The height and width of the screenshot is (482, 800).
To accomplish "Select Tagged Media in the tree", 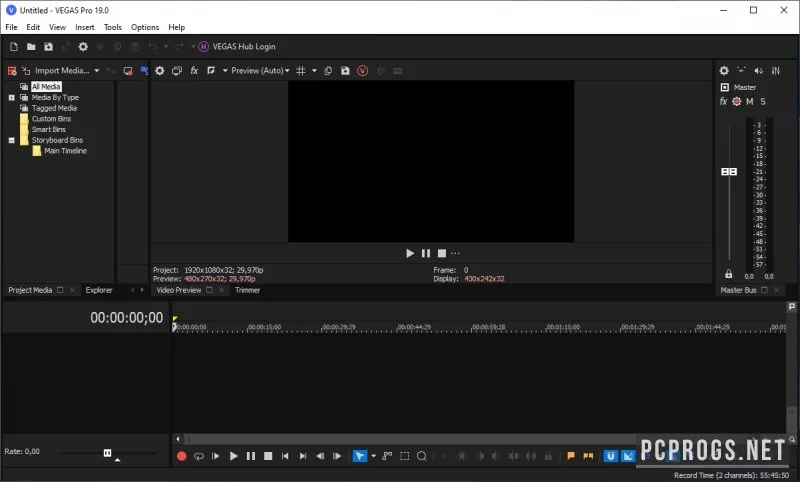I will coord(54,108).
